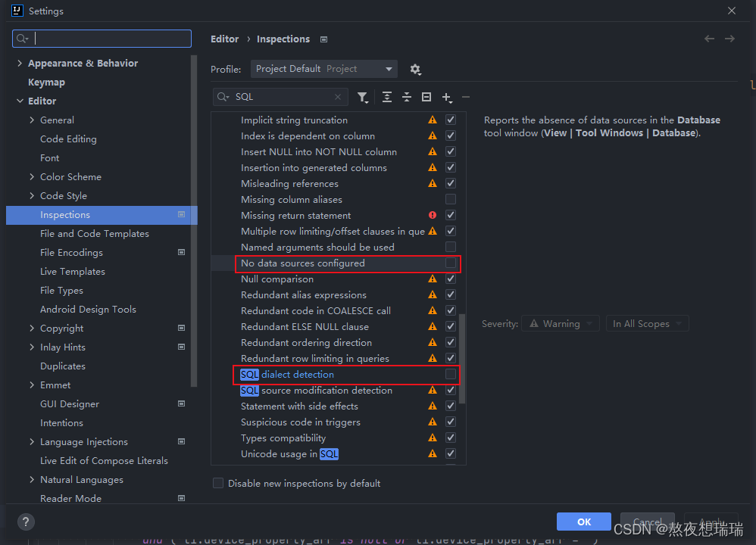Click the inspections list vertical scrollbar
Viewport: 756px width, 545px height.
[x=462, y=359]
